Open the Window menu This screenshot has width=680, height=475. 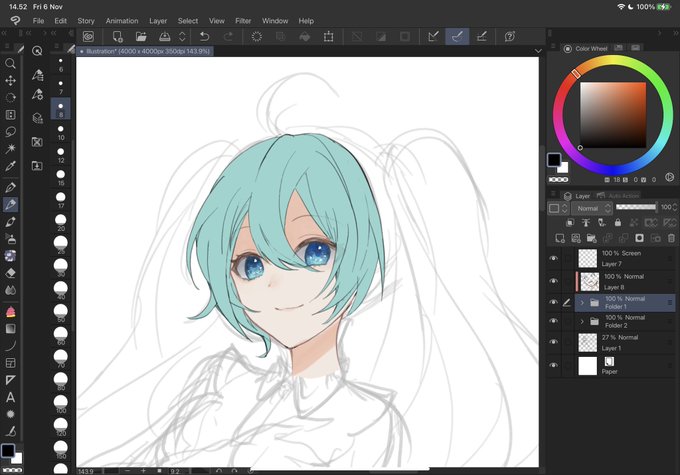click(275, 21)
